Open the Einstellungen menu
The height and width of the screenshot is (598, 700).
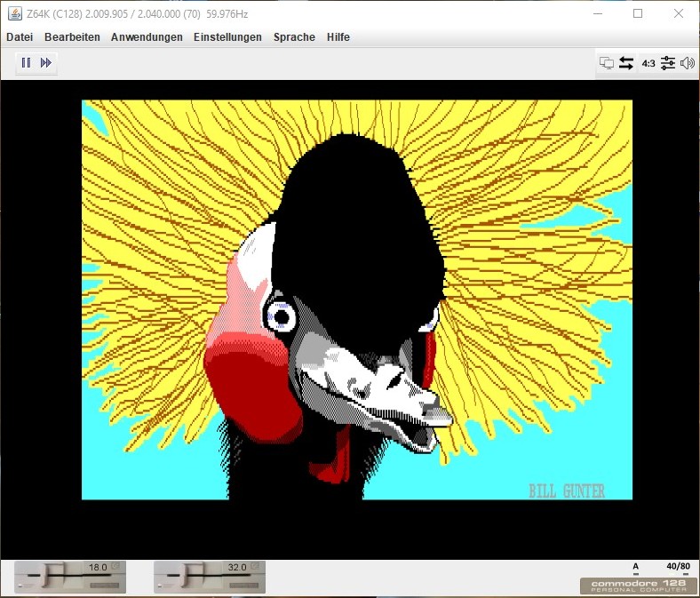[x=227, y=37]
